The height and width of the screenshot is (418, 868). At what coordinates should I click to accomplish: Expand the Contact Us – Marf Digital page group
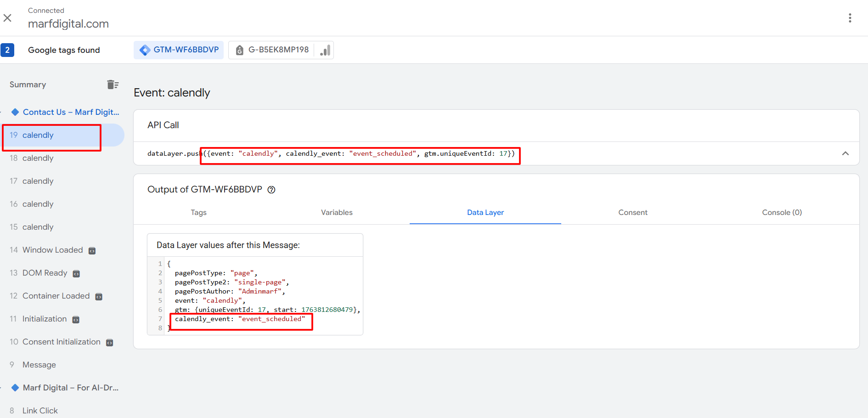(x=71, y=112)
